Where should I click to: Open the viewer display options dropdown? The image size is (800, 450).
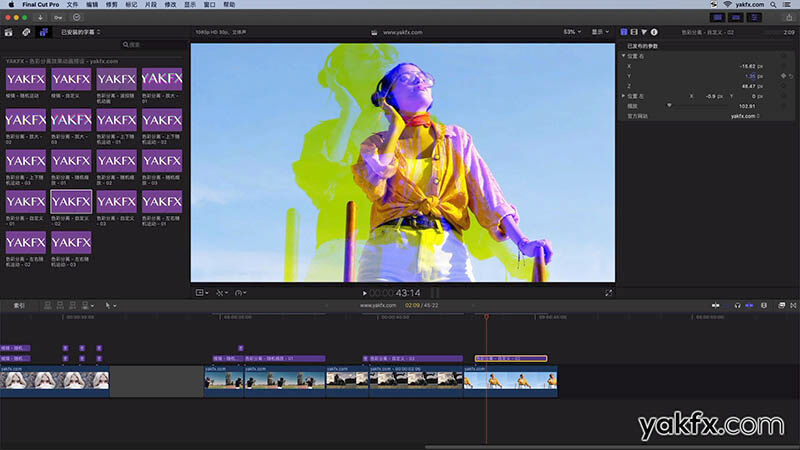tap(600, 32)
